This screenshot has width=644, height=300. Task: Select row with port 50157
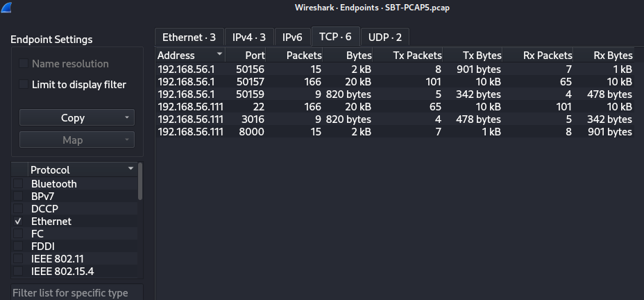tap(395, 82)
